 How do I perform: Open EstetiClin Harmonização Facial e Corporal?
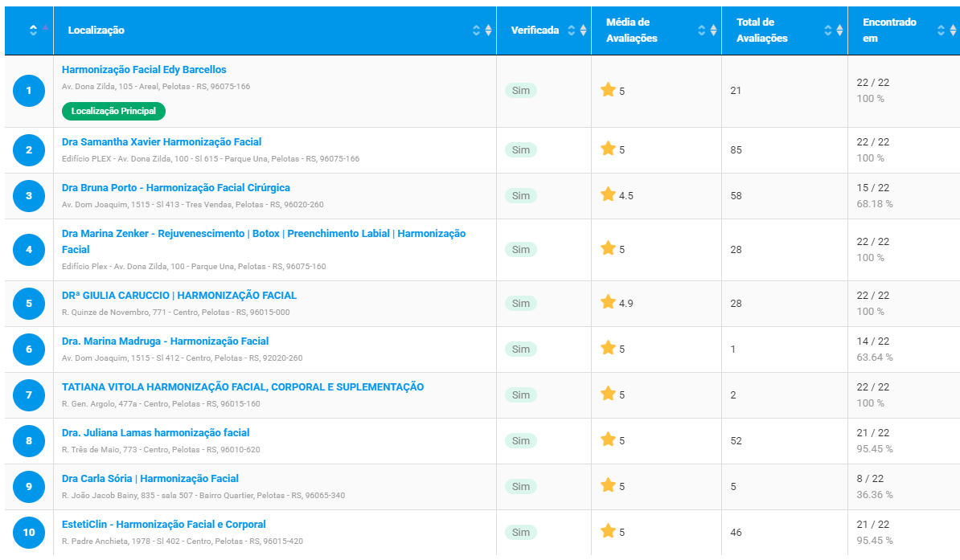point(163,525)
